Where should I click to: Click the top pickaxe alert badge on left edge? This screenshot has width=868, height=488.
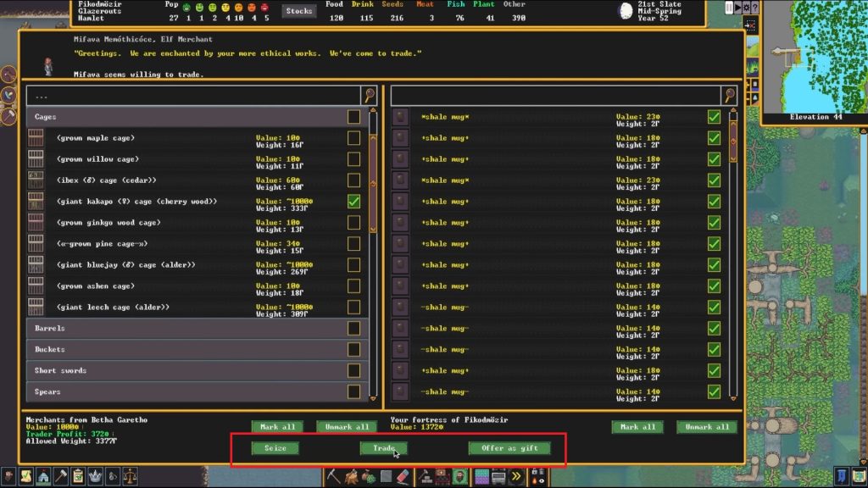click(8, 75)
